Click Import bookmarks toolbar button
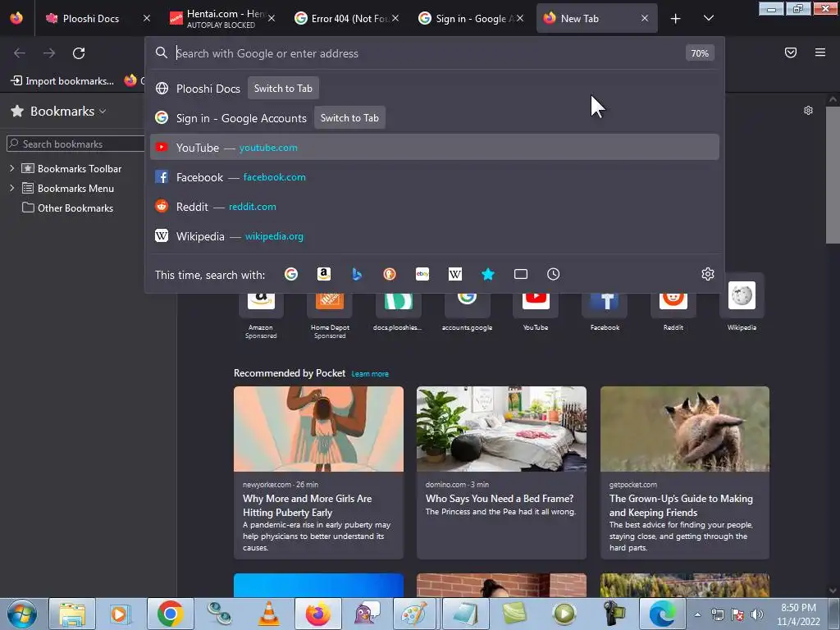This screenshot has width=840, height=630. 62,81
